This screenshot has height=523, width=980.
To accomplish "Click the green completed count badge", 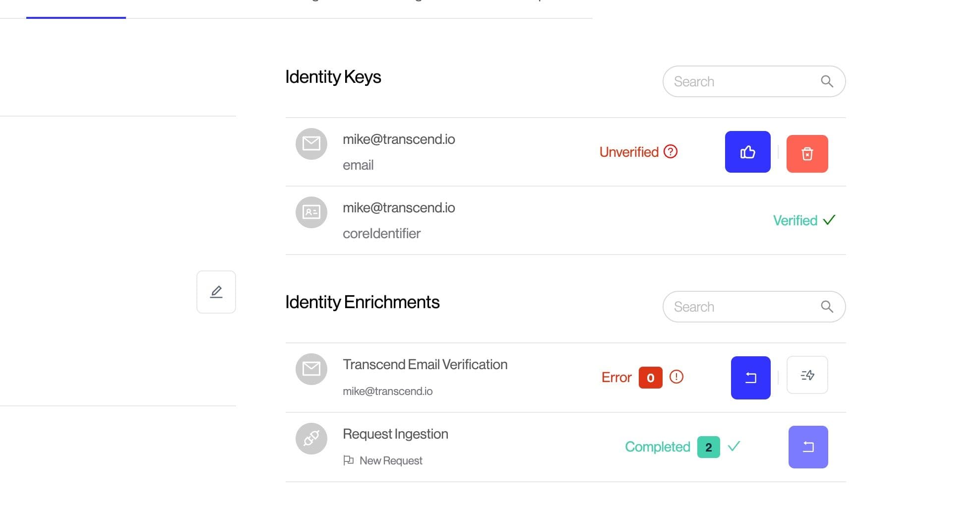I will (x=708, y=447).
